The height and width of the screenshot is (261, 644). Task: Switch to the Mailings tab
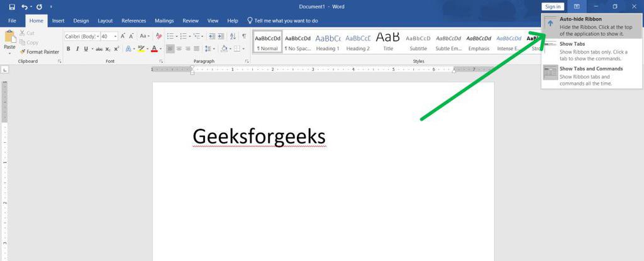tap(164, 21)
